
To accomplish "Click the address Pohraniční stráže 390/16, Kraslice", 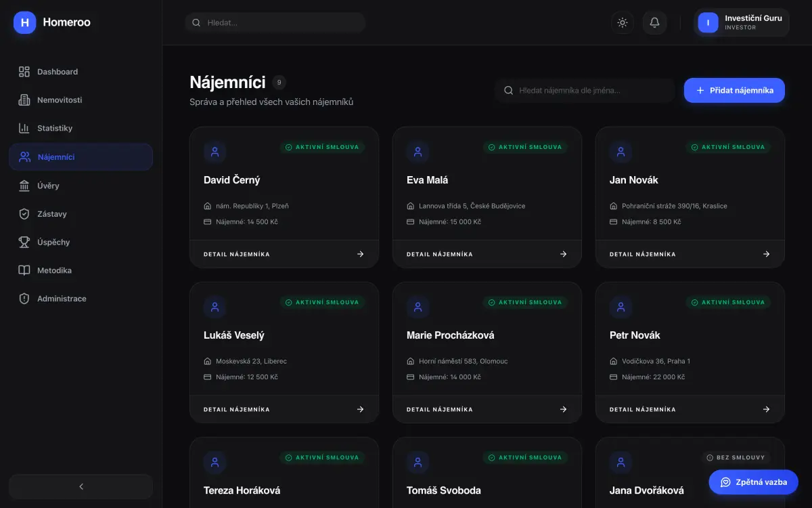I will click(x=675, y=206).
